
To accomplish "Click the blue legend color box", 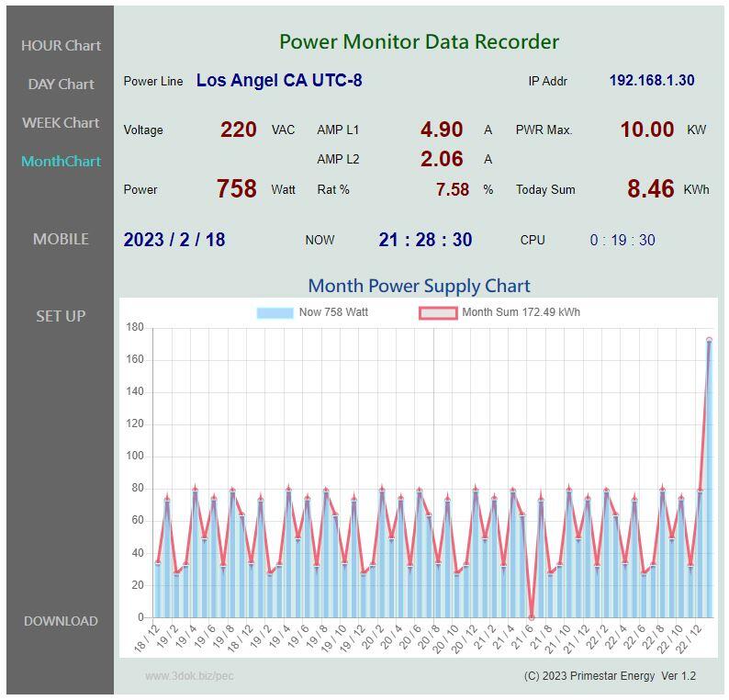I will coord(275,312).
